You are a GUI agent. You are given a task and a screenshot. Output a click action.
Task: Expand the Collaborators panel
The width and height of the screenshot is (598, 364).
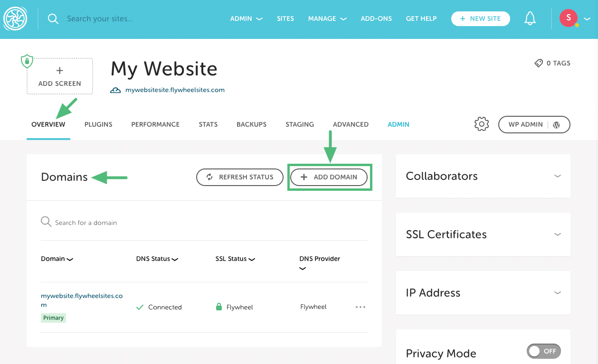coord(557,176)
